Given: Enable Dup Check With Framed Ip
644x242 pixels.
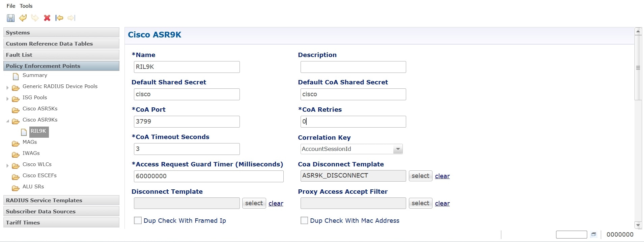Looking at the screenshot, I should (138, 220).
